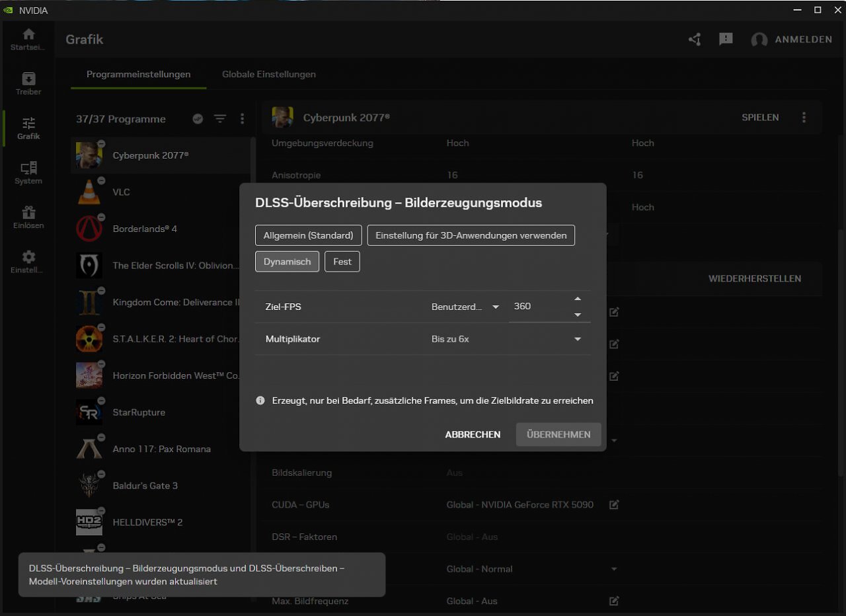
Task: Open the Global - Normal dropdown arrow
Action: tap(614, 569)
